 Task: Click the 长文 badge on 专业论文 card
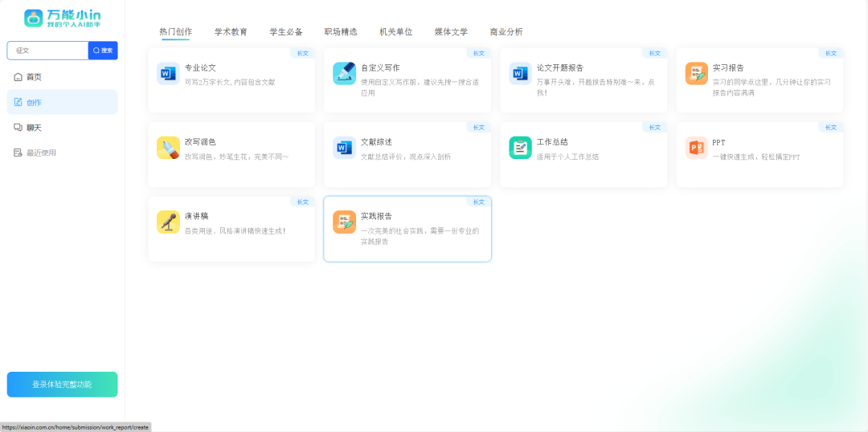(303, 53)
